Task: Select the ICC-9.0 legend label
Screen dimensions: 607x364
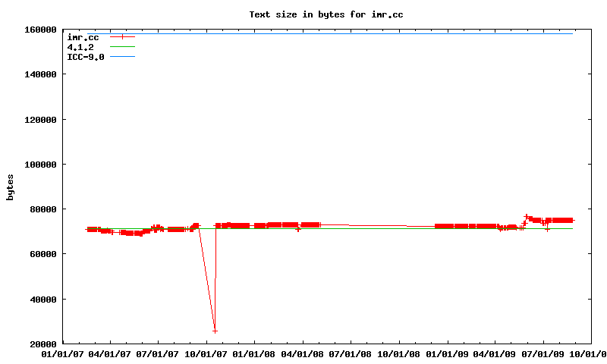Action: pyautogui.click(x=86, y=57)
